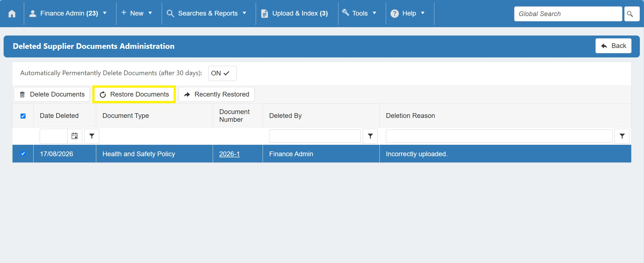Viewport: 644px width, 263px height.
Task: Go to the home page icon
Action: click(x=12, y=13)
